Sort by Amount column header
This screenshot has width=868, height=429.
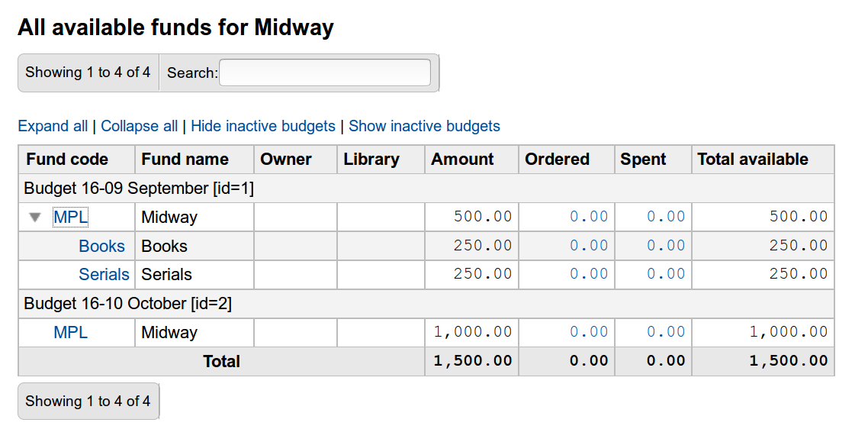462,160
